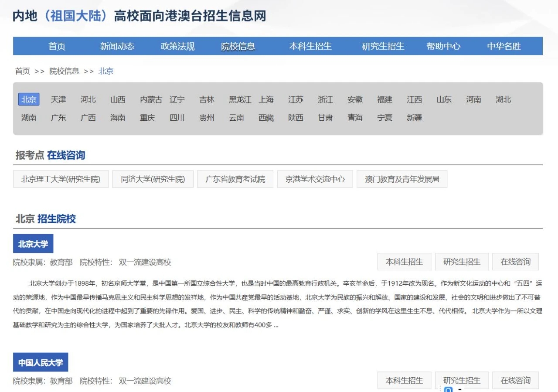Select 重庆 in the province list

coord(147,118)
